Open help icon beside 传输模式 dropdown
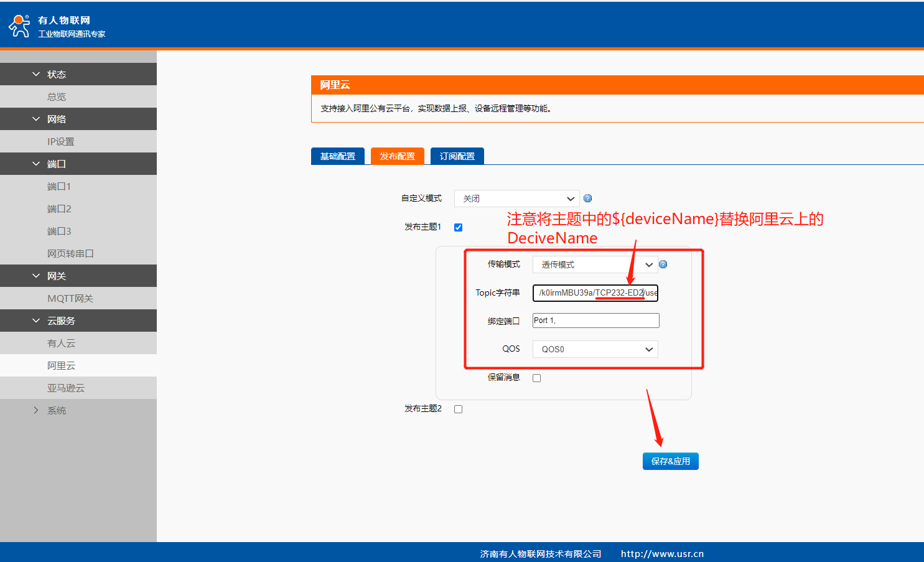924x562 pixels. (x=663, y=265)
